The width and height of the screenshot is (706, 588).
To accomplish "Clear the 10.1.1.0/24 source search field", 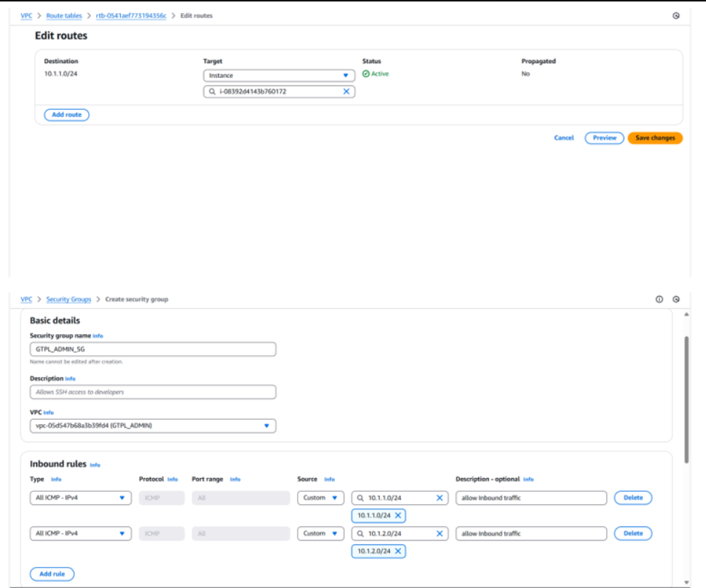I will [440, 498].
